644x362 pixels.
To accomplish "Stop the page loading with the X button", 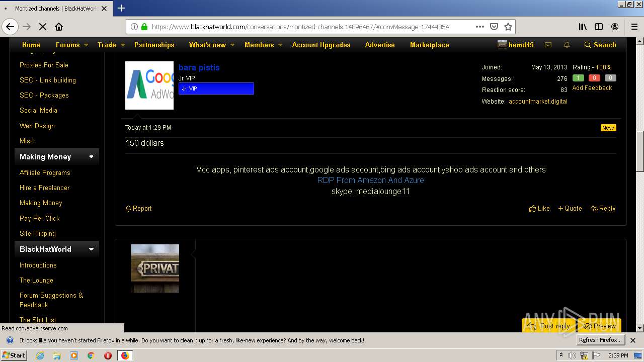I will [43, 27].
